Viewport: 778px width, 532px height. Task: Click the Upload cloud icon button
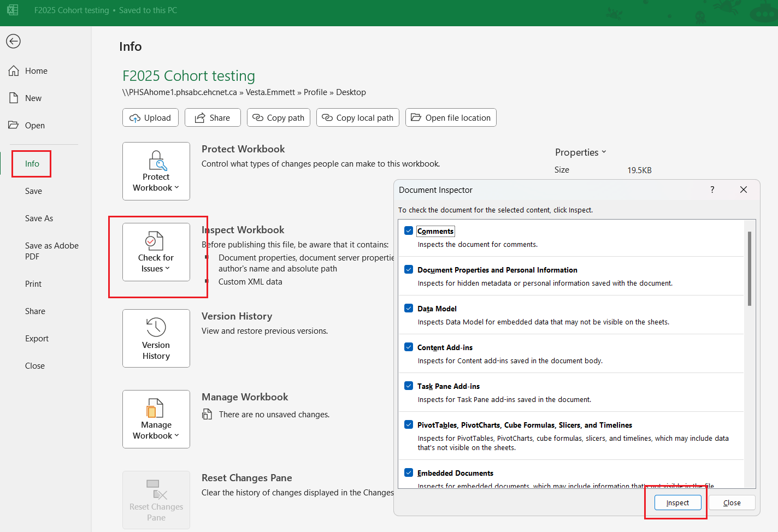tap(135, 118)
